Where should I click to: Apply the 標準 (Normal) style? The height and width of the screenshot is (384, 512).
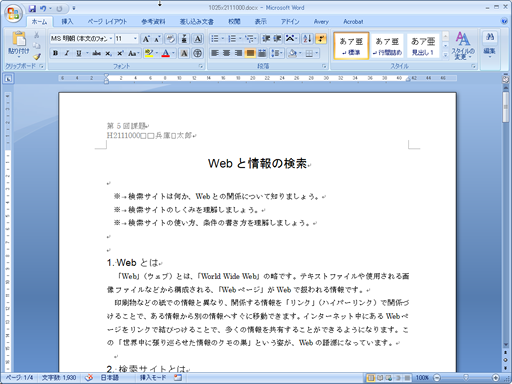pos(351,46)
